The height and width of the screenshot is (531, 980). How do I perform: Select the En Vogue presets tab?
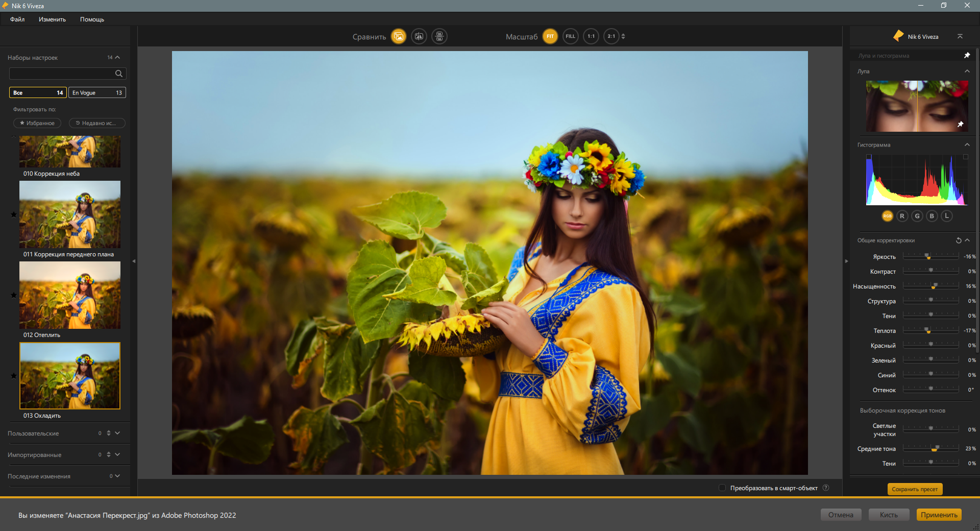(97, 92)
